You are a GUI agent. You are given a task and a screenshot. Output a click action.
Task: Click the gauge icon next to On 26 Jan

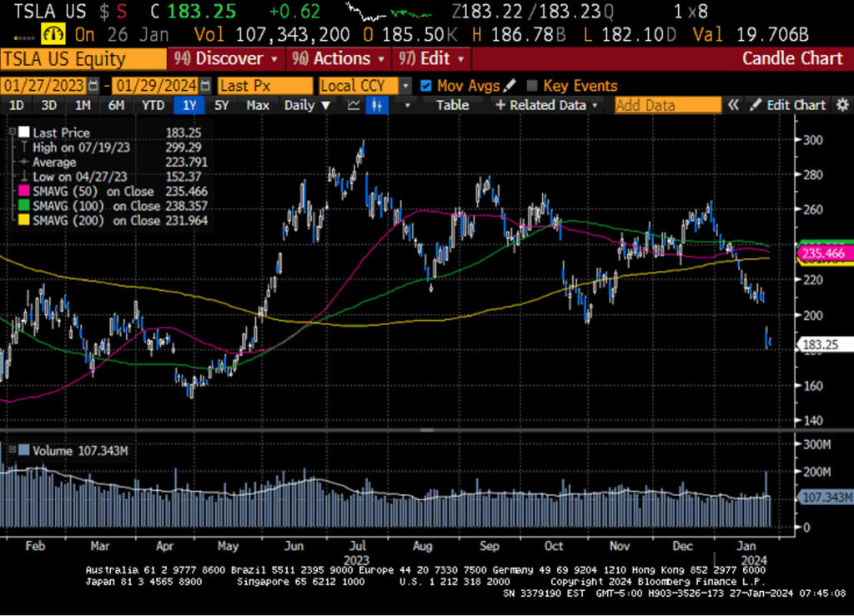(x=54, y=35)
